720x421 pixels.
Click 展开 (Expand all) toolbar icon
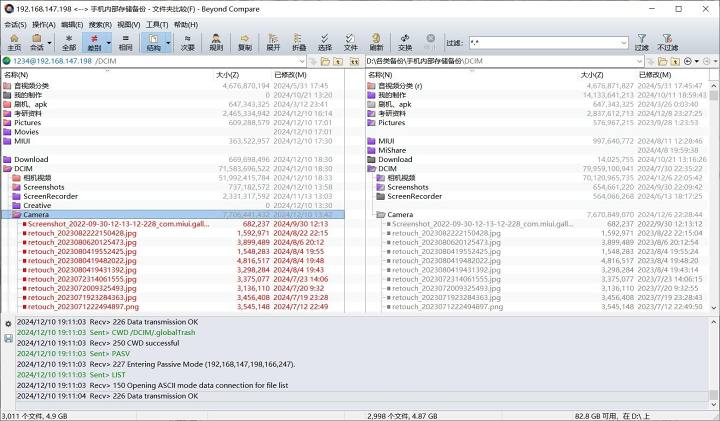tap(273, 42)
